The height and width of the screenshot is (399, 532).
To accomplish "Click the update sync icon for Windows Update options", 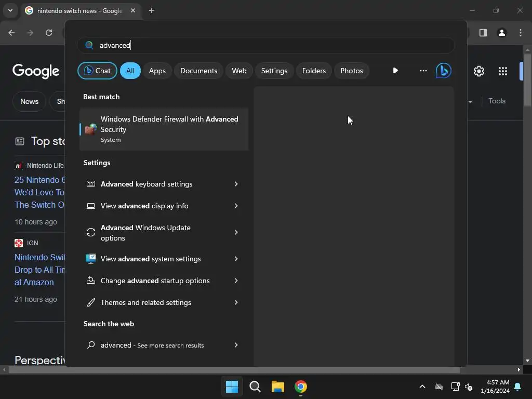I will click(x=91, y=232).
